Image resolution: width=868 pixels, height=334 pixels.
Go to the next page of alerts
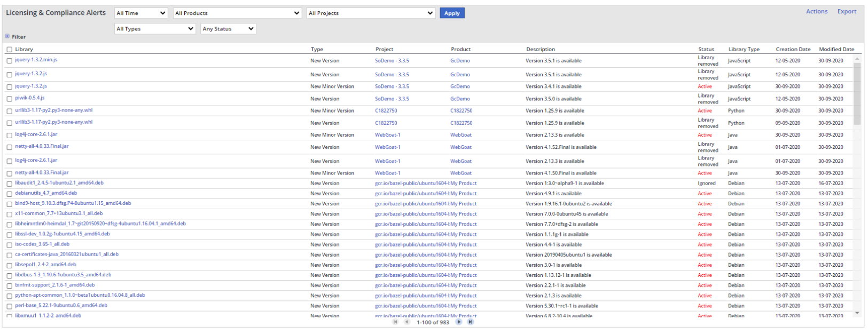pos(458,322)
